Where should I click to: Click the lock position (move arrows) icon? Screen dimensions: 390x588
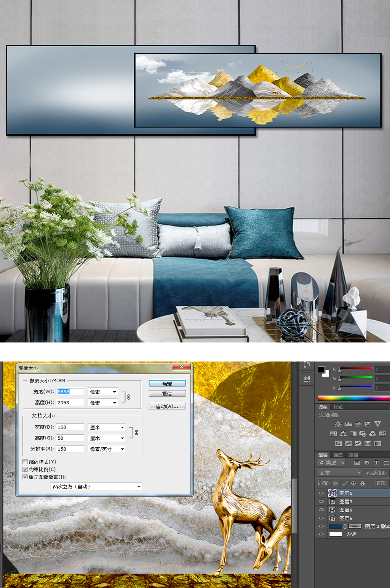pos(353,483)
